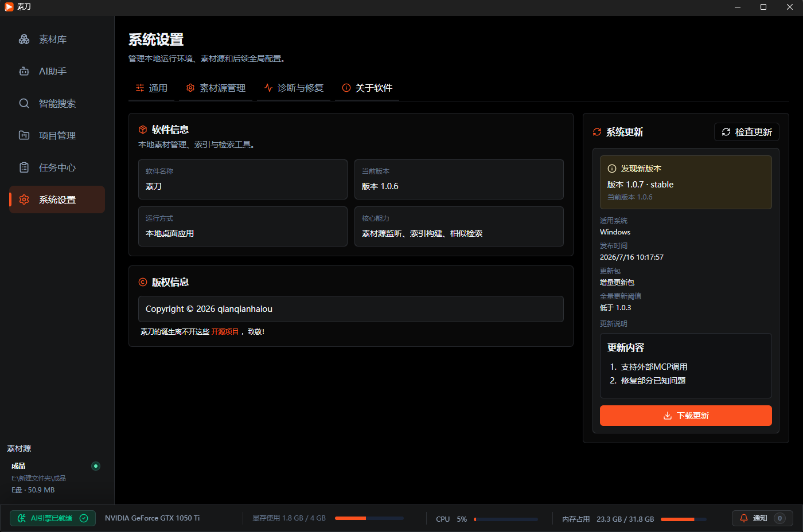Switch to the 素材源管理 tab
This screenshot has width=803, height=532.
pos(216,88)
